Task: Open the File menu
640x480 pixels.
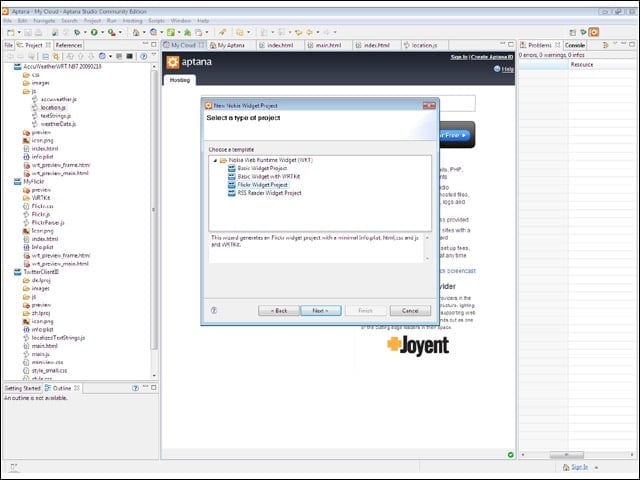Action: click(x=8, y=20)
